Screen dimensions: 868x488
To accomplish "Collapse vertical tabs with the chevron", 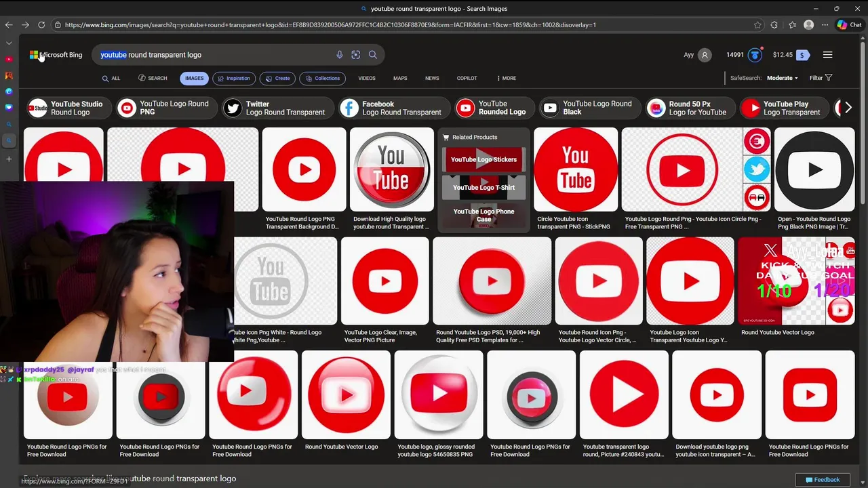I will tap(9, 43).
